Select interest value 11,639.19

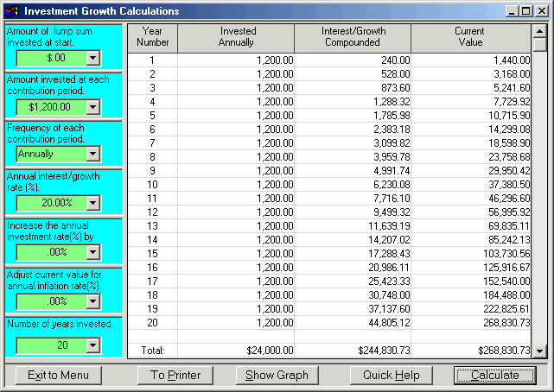pos(353,226)
